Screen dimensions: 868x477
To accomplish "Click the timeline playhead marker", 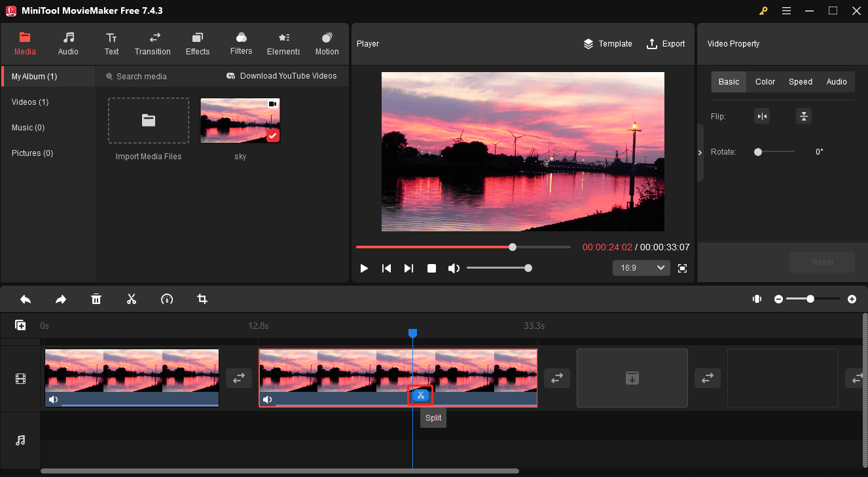I will tap(412, 334).
